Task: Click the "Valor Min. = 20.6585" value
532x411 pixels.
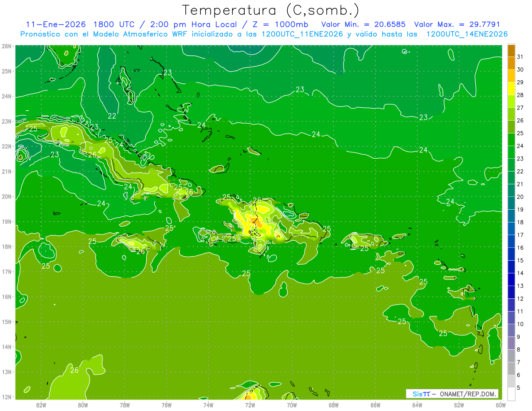Action: point(364,24)
